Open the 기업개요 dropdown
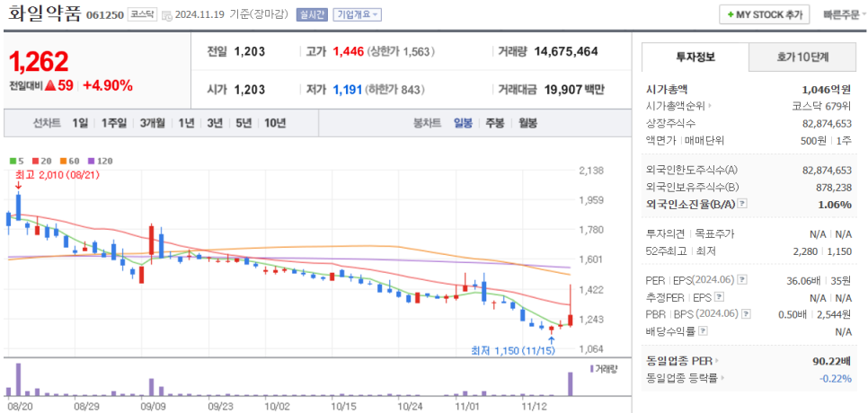This screenshot has height=413, width=868. [x=357, y=15]
